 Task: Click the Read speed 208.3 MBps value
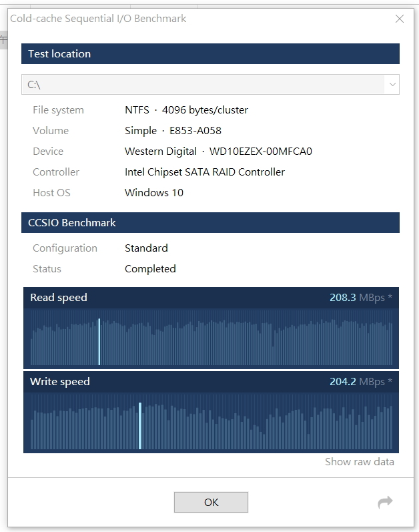click(343, 298)
